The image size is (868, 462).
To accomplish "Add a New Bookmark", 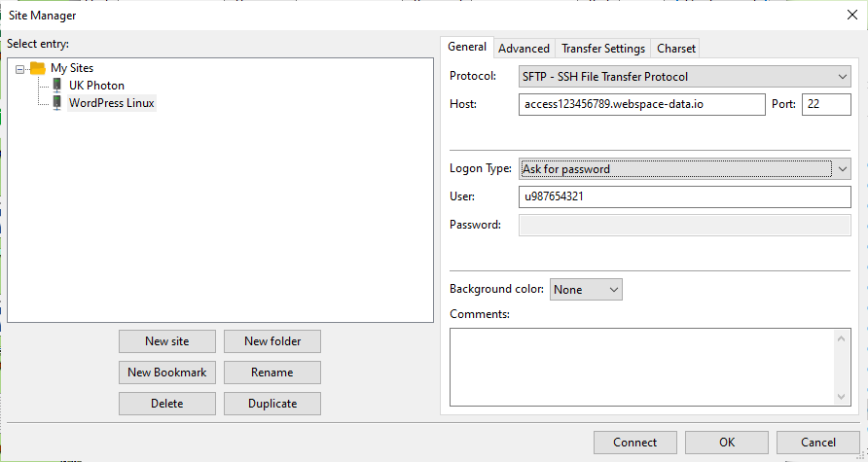I will pos(166,373).
